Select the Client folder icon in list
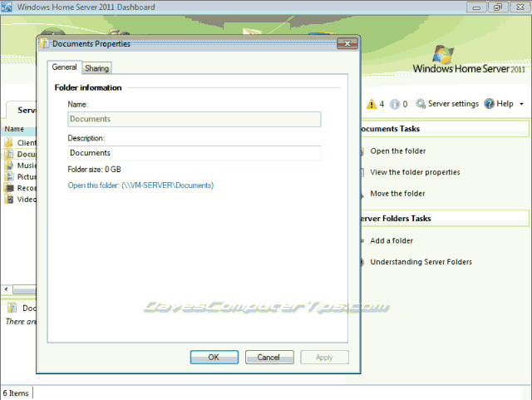This screenshot has width=532, height=400. tap(9, 142)
